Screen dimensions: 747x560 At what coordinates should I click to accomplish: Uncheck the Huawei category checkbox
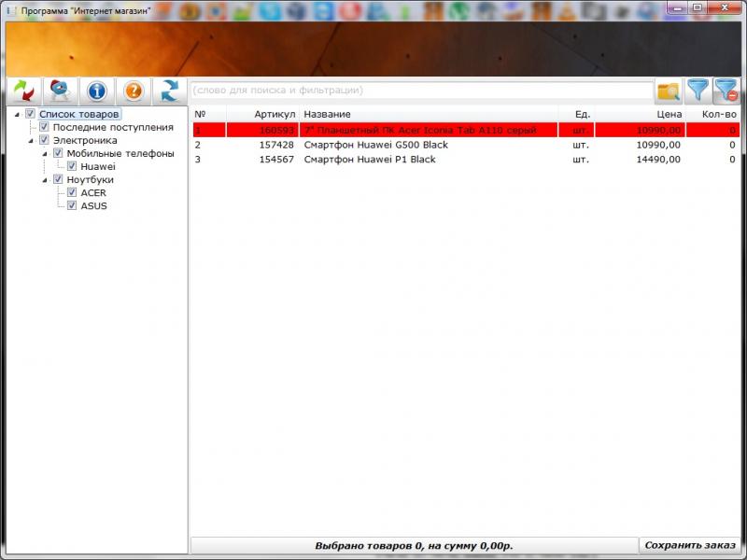pyautogui.click(x=72, y=166)
